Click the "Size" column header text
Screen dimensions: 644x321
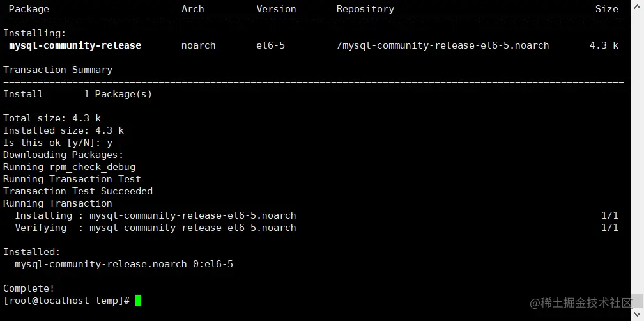(607, 9)
